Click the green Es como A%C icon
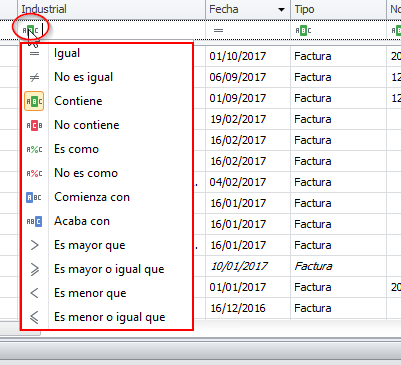 tap(34, 149)
